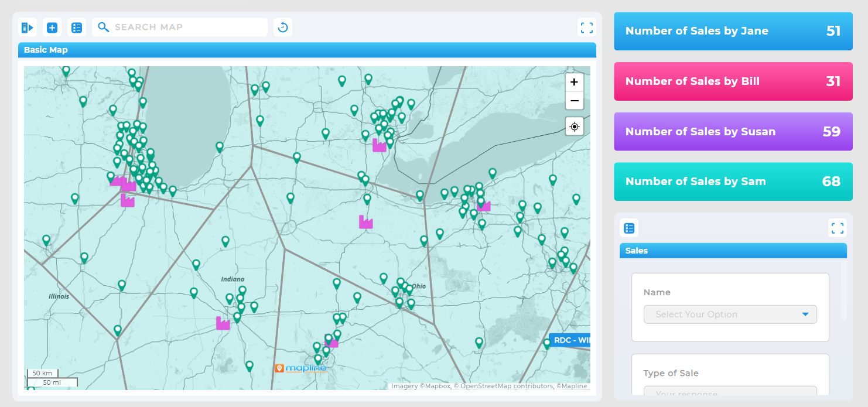868x407 pixels.
Task: Zoom in with the plus button
Action: pyautogui.click(x=574, y=82)
